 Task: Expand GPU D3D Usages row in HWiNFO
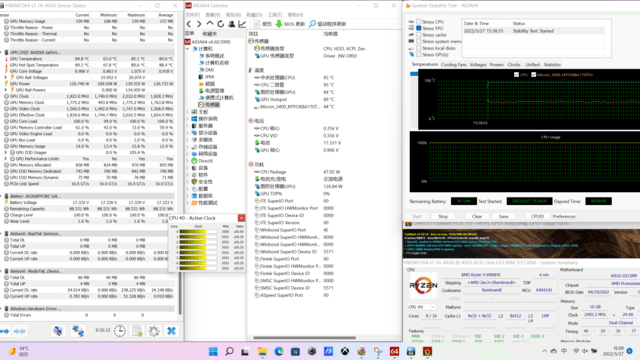(x=6, y=152)
